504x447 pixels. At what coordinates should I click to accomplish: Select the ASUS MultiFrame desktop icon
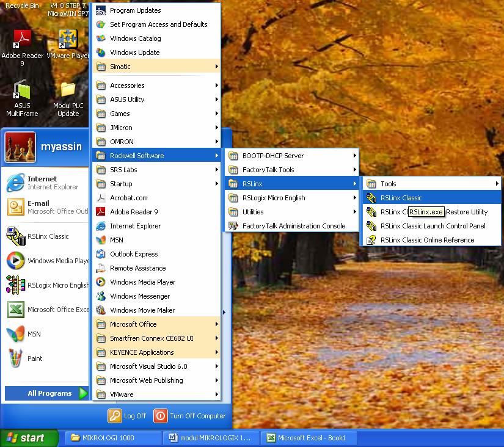22,98
